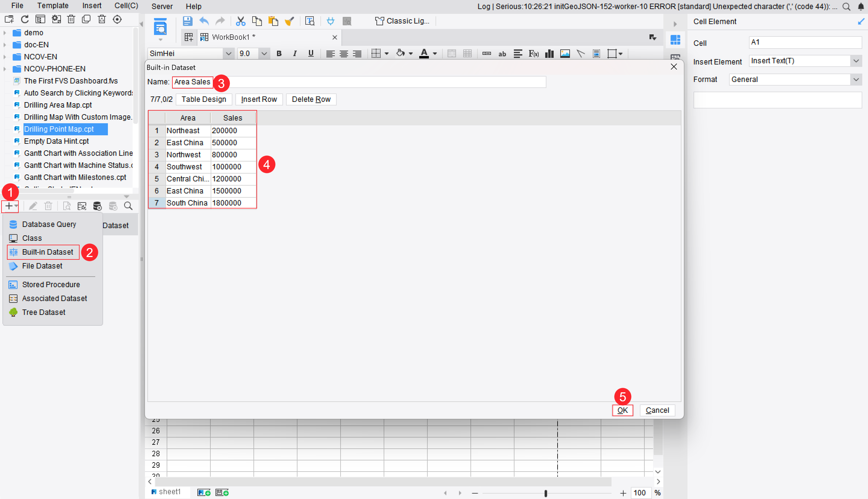Click the Save icon in the toolbar
This screenshot has width=868, height=499.
[x=187, y=21]
